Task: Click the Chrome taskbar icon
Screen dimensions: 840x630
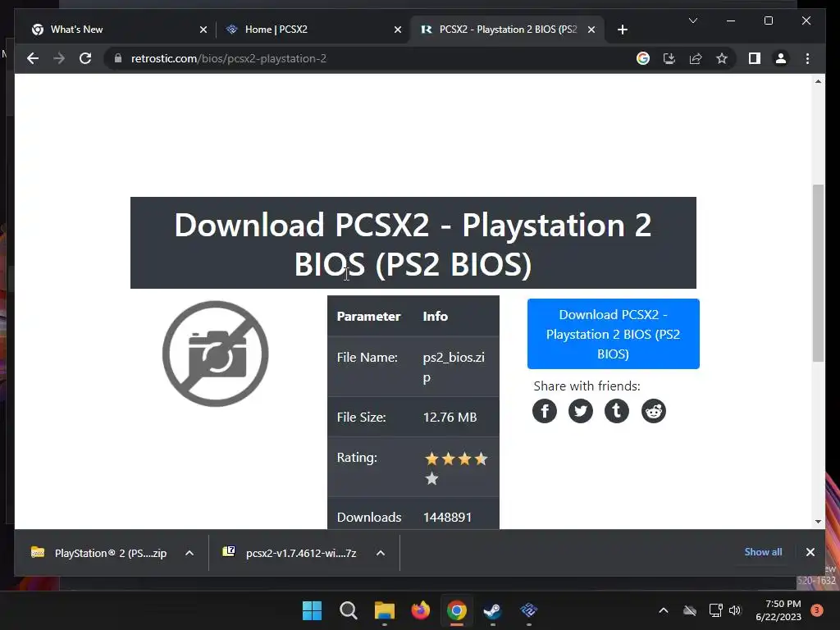Action: coord(456,610)
